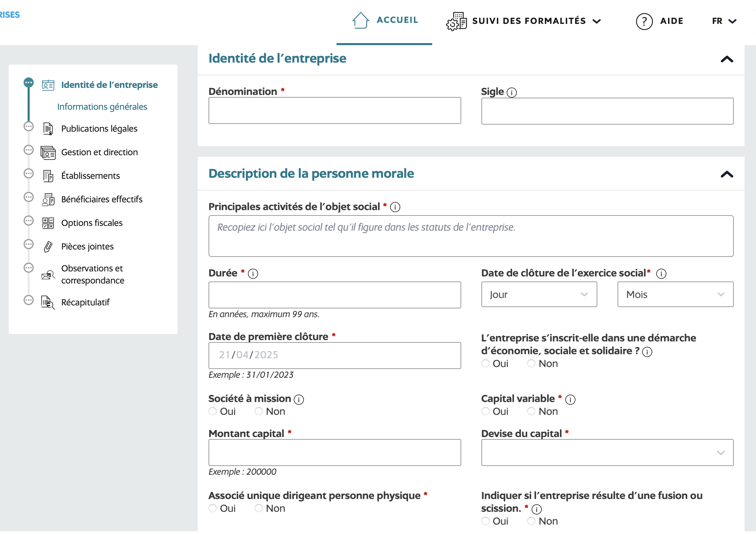Viewport: 756px width, 534px height.
Task: Click the Bénéficiaires effectifs icon
Action: [48, 199]
